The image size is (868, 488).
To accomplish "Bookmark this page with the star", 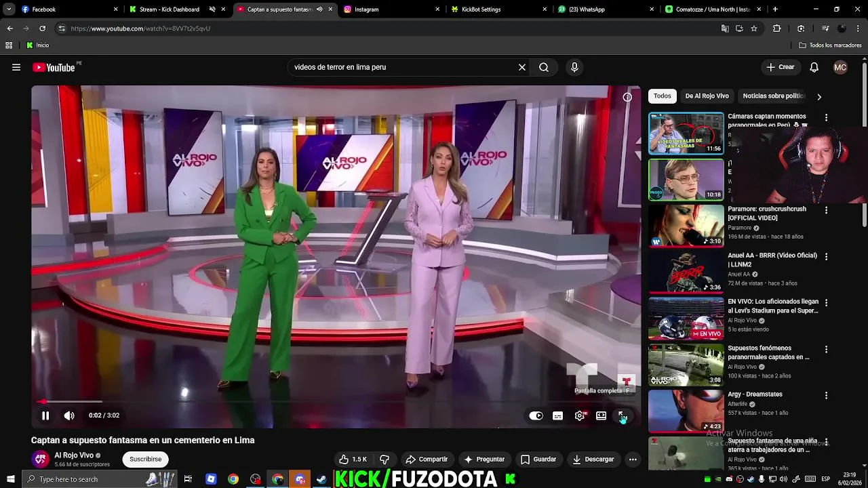I will [x=753, y=28].
